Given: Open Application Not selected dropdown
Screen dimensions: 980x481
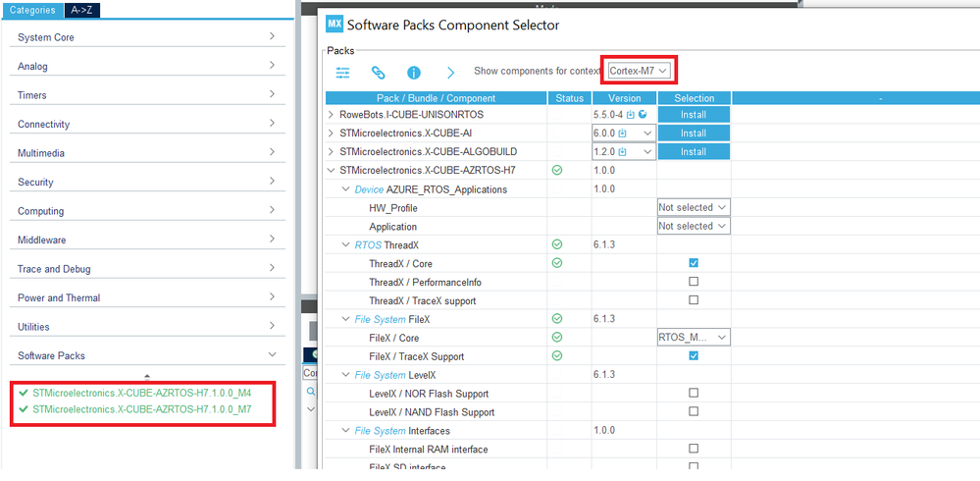Looking at the screenshot, I should pos(694,226).
